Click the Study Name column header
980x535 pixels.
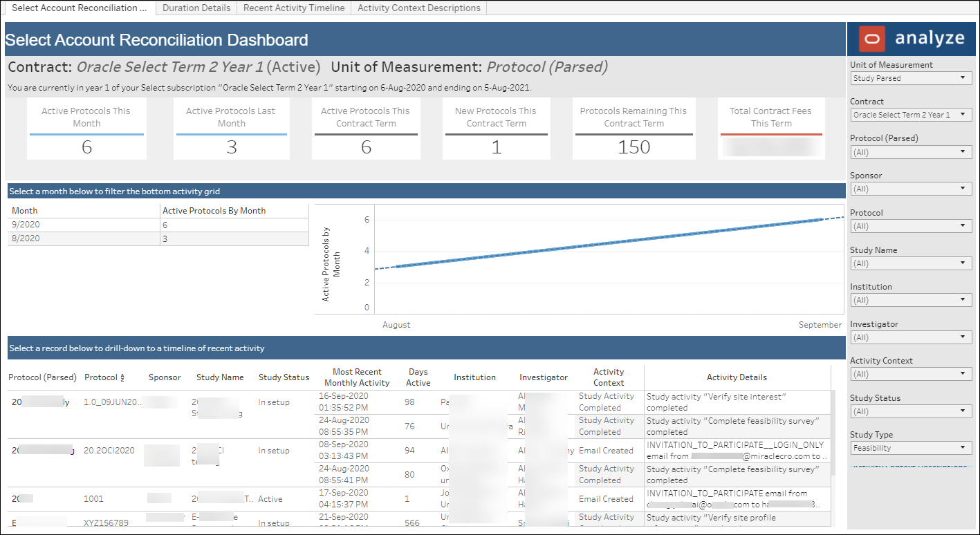(220, 377)
